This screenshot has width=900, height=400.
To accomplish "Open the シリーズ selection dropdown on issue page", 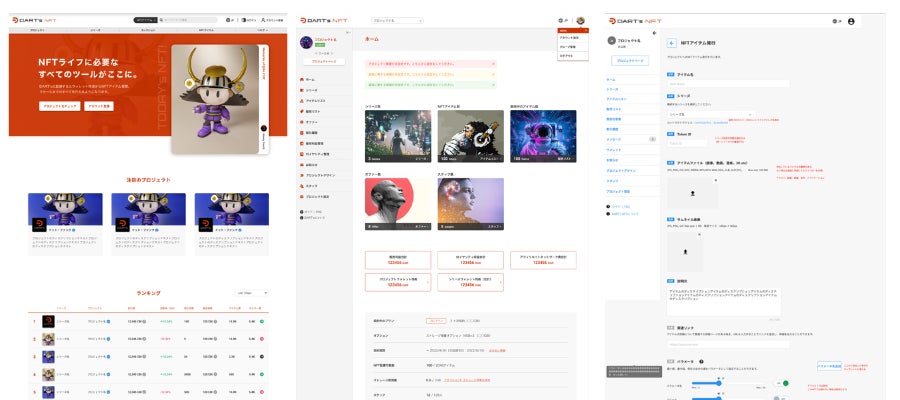I will coord(711,114).
